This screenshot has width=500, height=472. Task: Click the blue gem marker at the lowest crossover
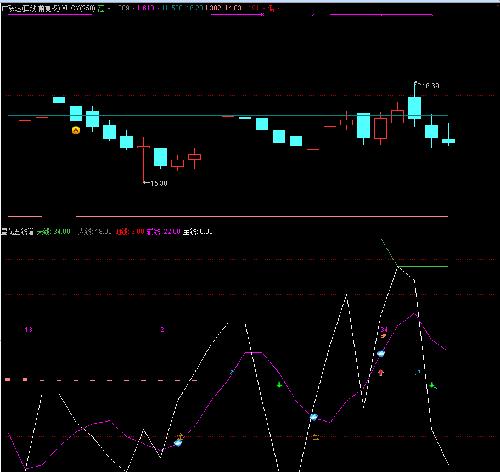tap(178, 443)
